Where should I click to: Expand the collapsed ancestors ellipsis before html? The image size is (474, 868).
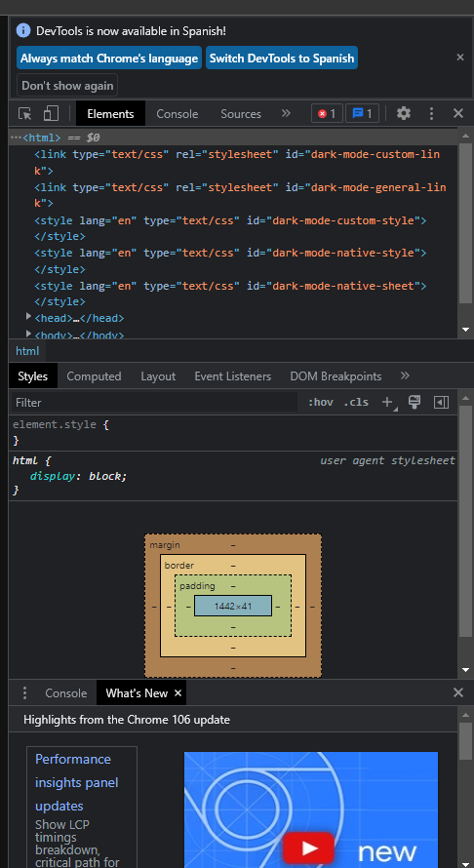tap(16, 138)
